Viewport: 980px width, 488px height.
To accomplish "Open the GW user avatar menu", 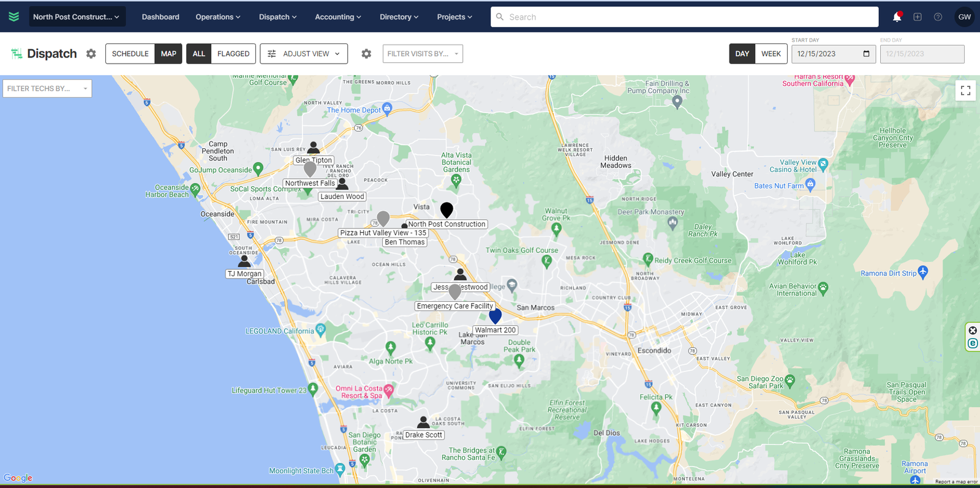I will [x=965, y=17].
